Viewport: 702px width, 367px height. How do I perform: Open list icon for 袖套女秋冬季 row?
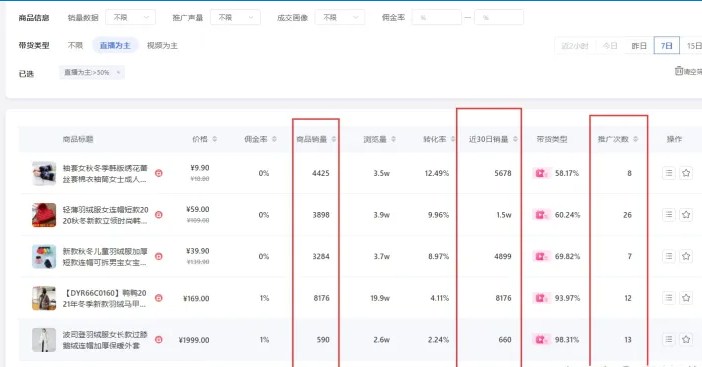click(668, 173)
